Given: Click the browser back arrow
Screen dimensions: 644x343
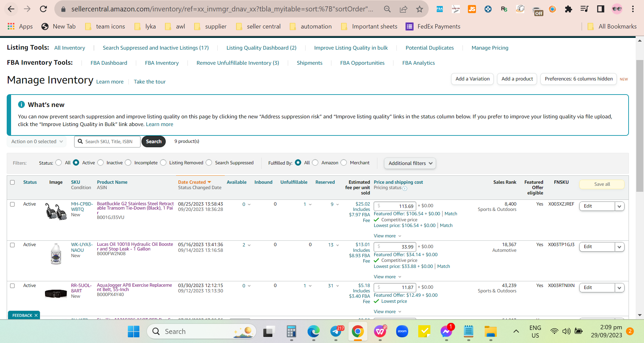Looking at the screenshot, I should [11, 9].
